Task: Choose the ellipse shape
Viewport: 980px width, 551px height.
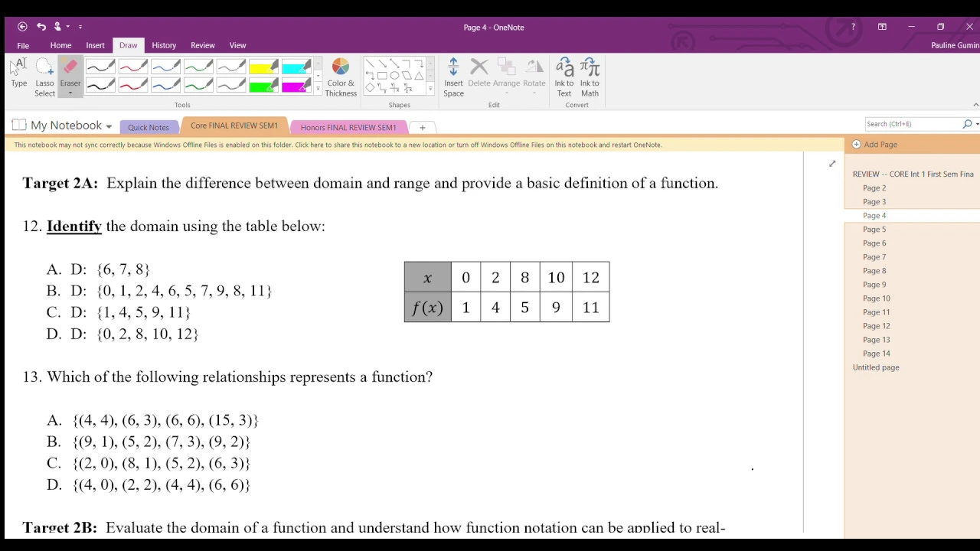Action: [x=394, y=76]
